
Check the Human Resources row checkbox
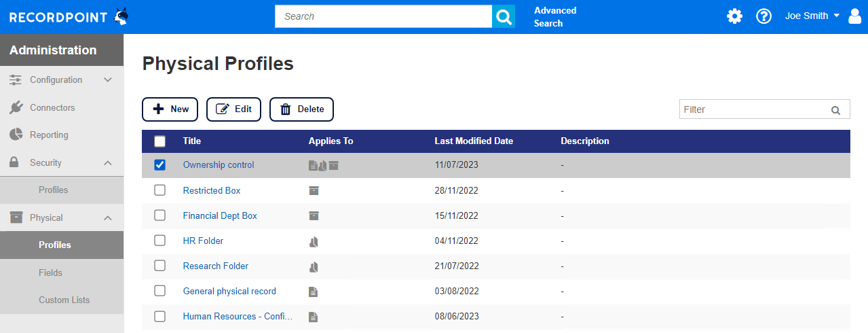[159, 316]
